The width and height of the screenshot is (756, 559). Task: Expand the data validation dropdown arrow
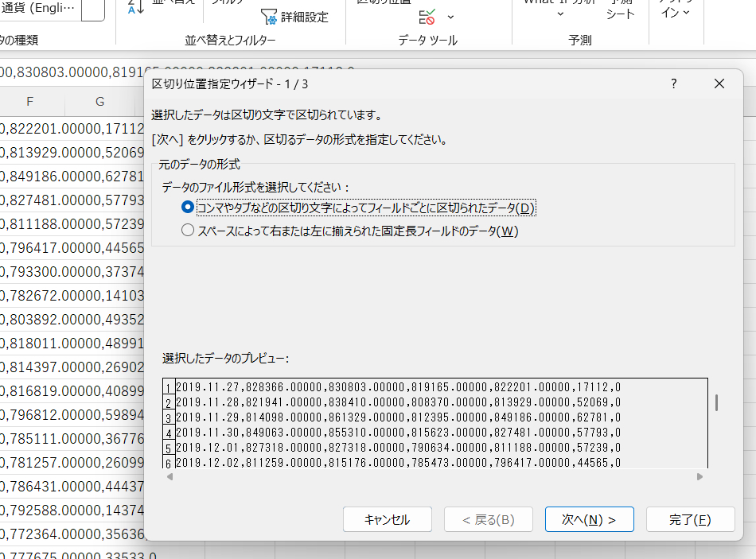[450, 17]
